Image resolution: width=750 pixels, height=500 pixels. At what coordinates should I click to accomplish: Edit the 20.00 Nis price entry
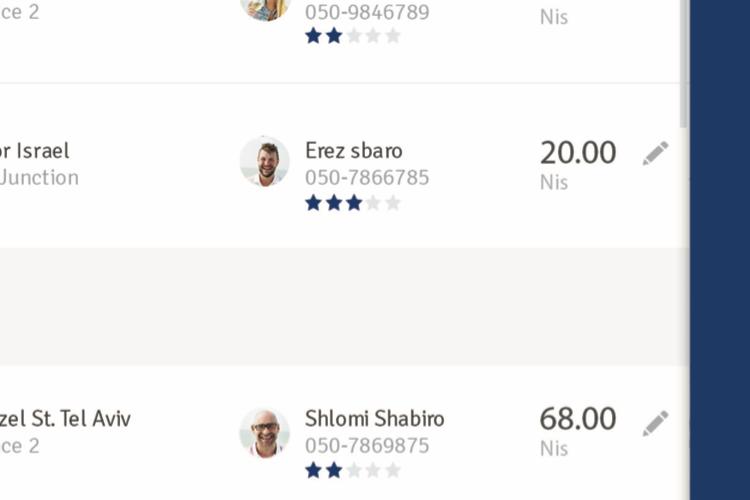point(655,153)
